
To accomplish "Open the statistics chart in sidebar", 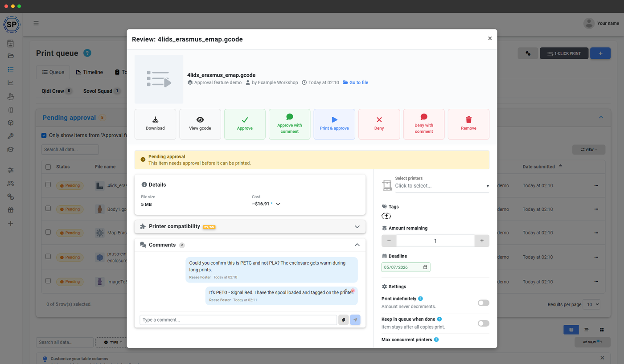I will (x=11, y=82).
